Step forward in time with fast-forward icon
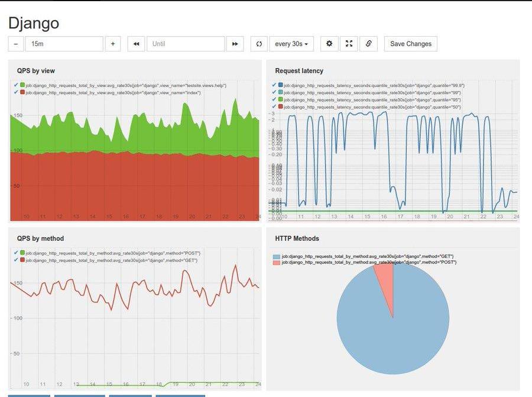 pos(235,44)
